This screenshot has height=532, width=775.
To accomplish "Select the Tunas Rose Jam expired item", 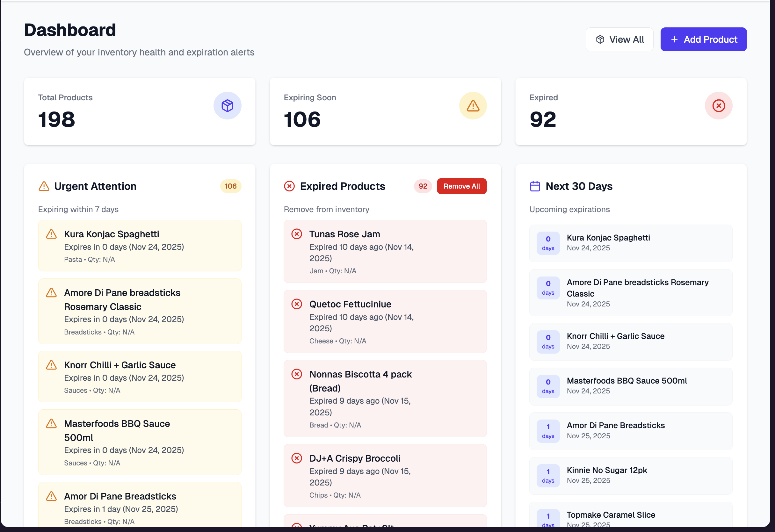I will point(385,251).
